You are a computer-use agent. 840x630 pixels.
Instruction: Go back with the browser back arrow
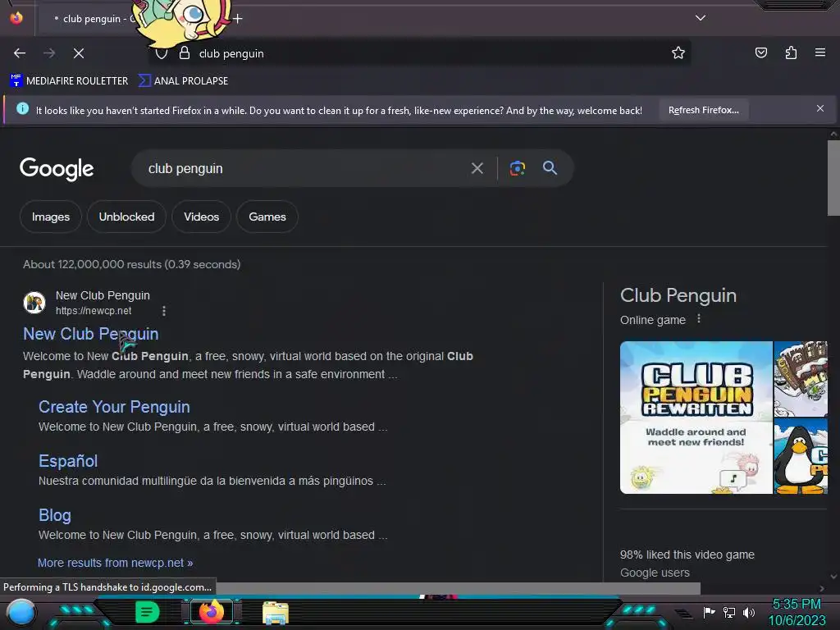20,53
